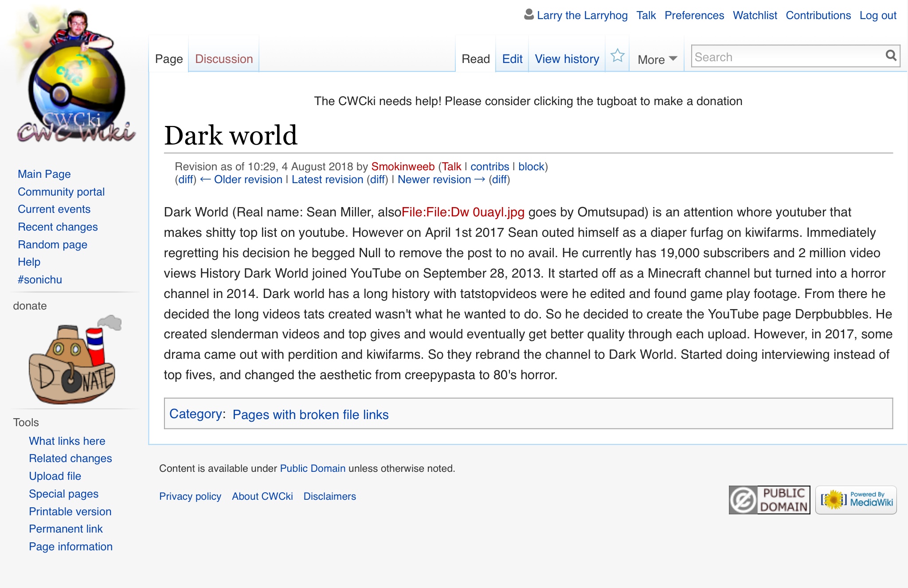This screenshot has height=588, width=908.
Task: Open Current events
Action: tap(54, 209)
